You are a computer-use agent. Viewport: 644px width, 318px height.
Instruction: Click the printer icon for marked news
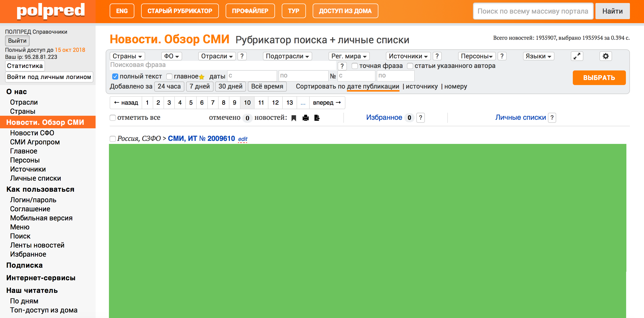306,118
